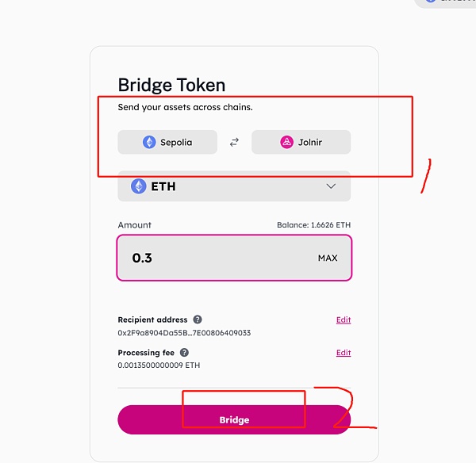Click the Balance 1.6626 ETH text
Viewport: 476px width, 463px height.
[x=313, y=225]
